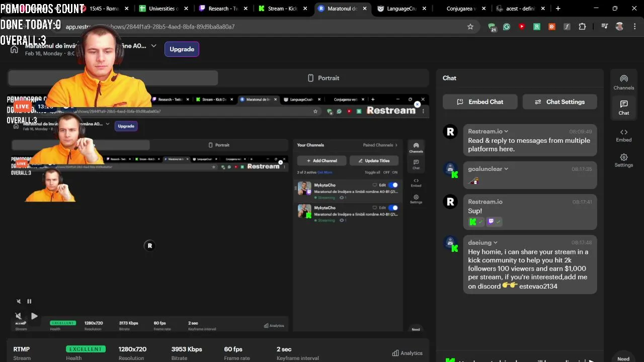Toggle MykytaCho Twitch channel switch in preview
Screen dimensions: 644x362
click(x=393, y=185)
